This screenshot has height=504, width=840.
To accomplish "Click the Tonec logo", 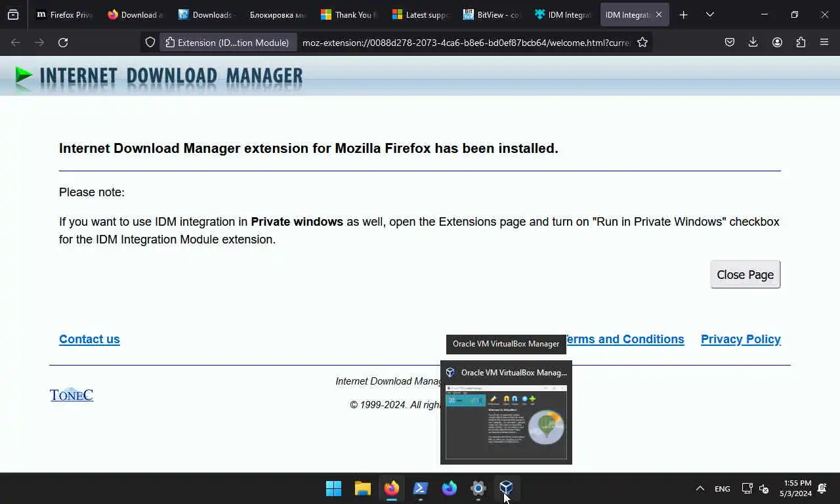I will tap(72, 394).
